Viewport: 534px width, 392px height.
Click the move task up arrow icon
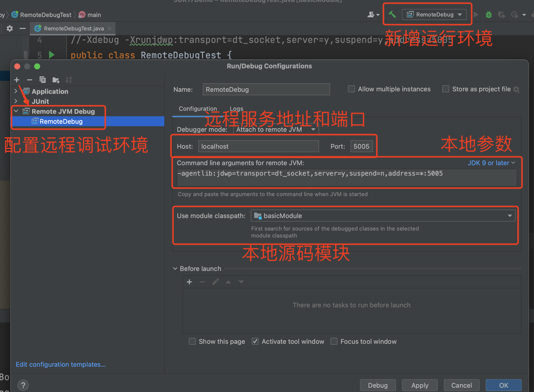[x=228, y=282]
